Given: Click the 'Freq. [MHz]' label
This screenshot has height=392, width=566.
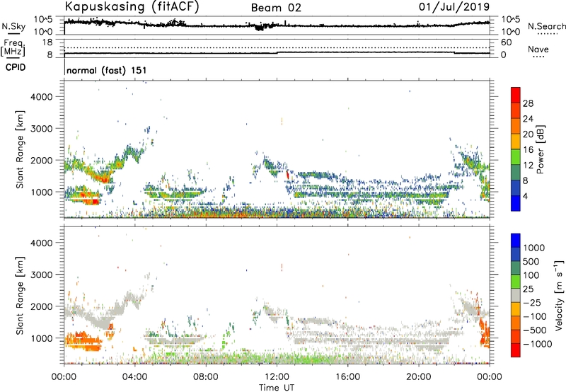Looking at the screenshot, I should [13, 48].
